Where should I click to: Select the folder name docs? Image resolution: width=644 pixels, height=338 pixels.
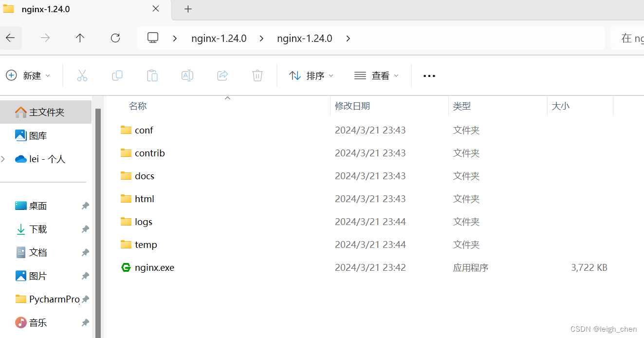[x=145, y=176]
